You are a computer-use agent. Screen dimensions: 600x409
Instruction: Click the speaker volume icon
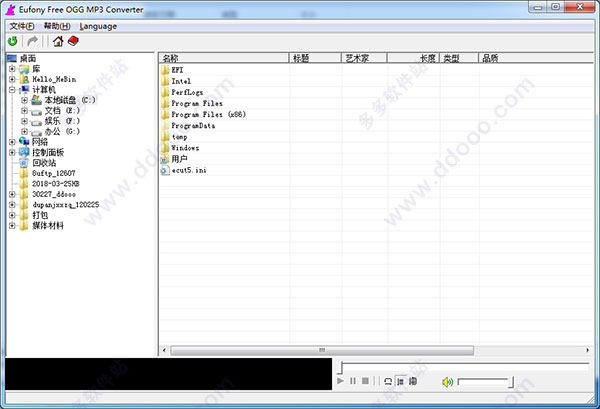[447, 382]
